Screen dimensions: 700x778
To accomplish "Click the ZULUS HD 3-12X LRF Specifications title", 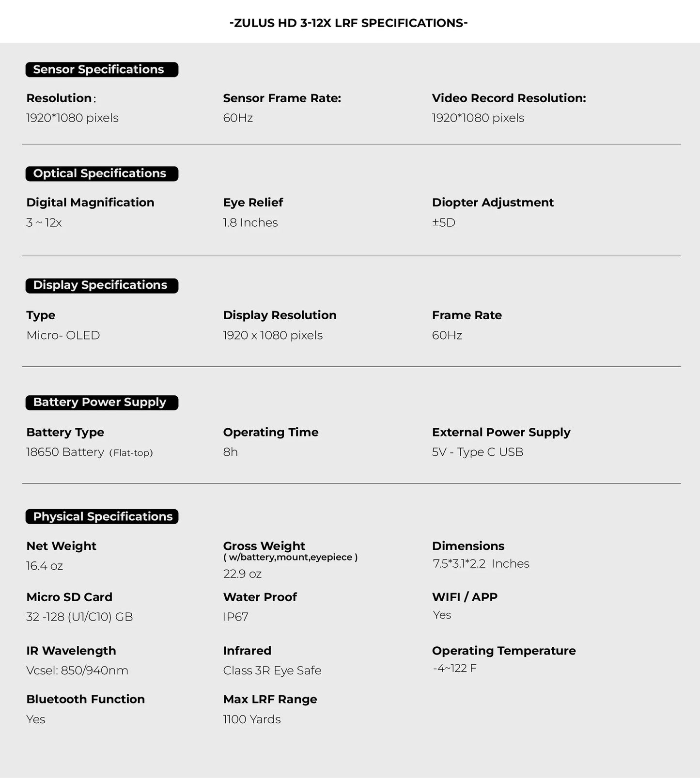I will 348,23.
